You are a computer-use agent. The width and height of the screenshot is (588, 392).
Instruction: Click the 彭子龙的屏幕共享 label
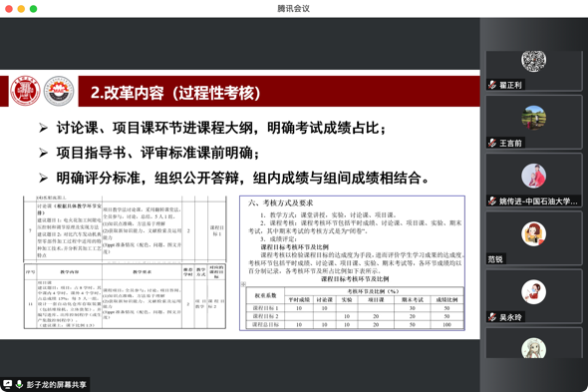pos(56,384)
